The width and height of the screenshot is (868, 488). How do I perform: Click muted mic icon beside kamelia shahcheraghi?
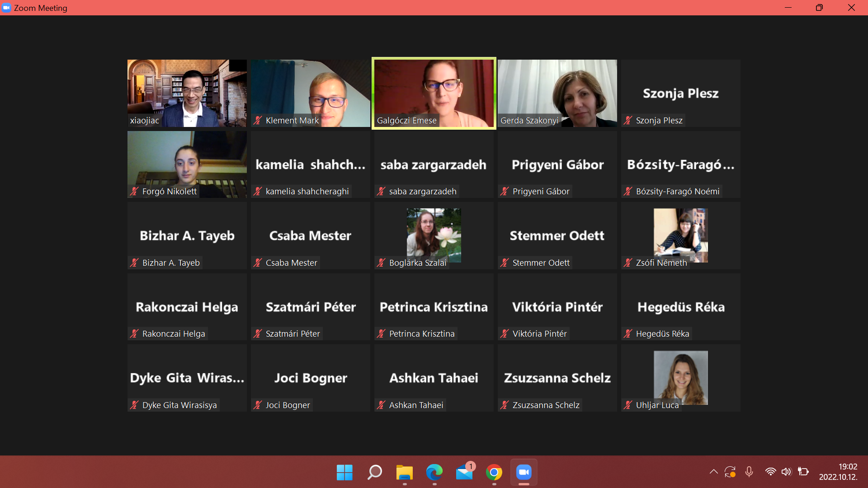(x=258, y=191)
